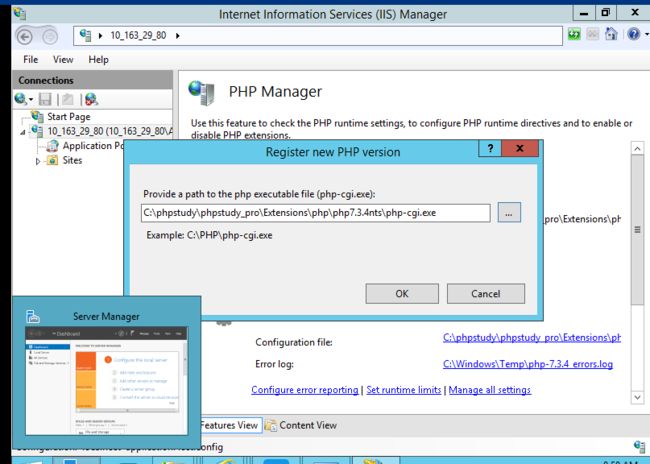Minimize the IIS Manager window
650x464 pixels.
pyautogui.click(x=584, y=13)
